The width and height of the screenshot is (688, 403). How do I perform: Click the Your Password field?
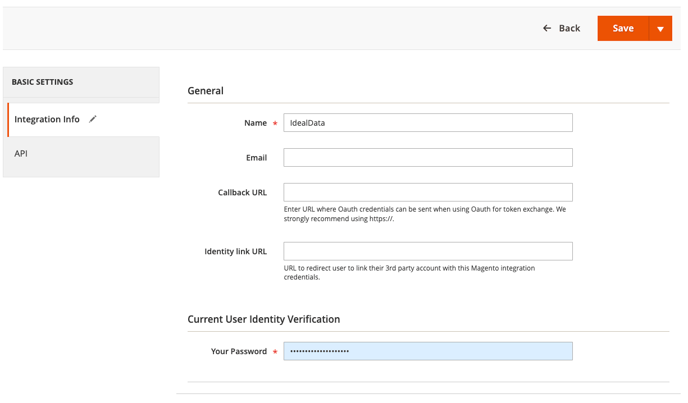(427, 351)
